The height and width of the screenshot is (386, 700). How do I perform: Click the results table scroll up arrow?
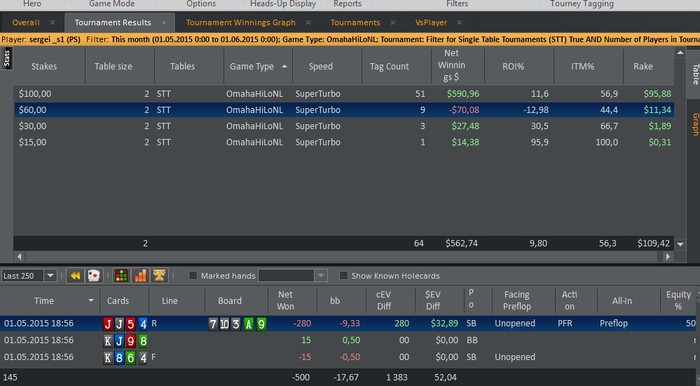click(680, 53)
